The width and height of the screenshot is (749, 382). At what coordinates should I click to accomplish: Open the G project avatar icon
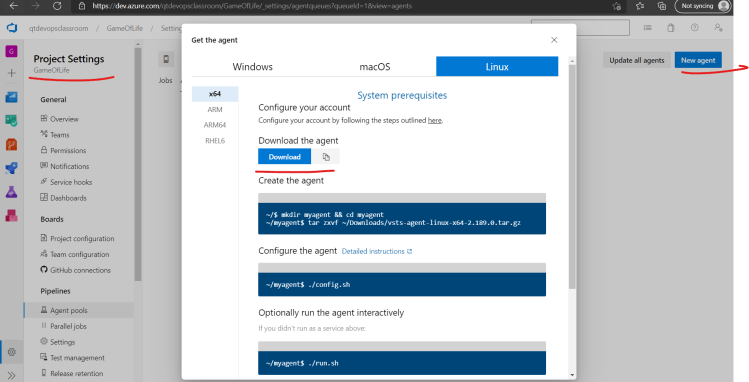pos(11,51)
